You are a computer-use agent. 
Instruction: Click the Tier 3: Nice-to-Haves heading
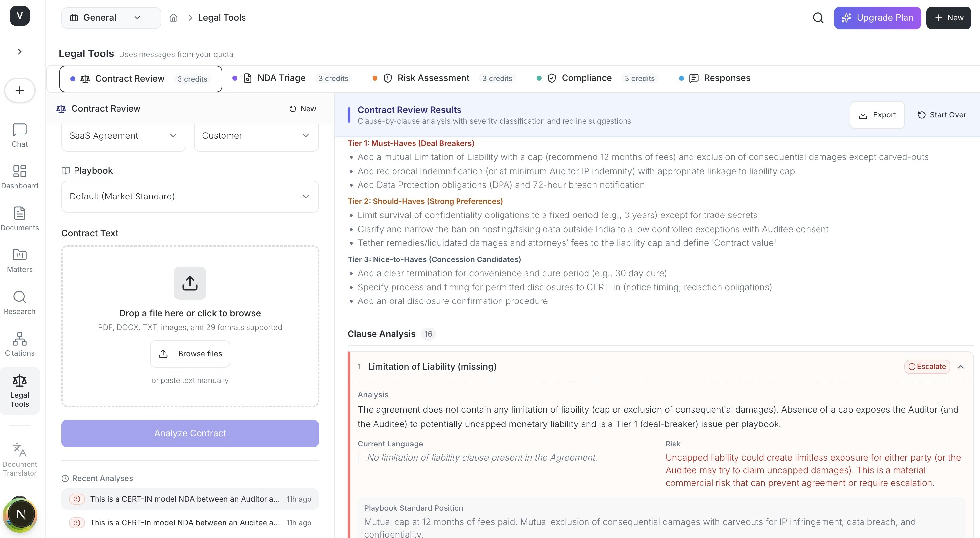point(434,260)
